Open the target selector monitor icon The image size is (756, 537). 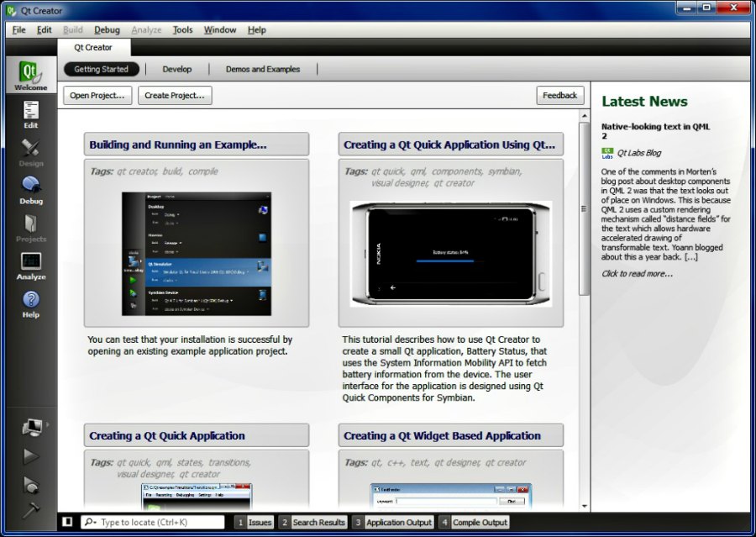coord(32,427)
